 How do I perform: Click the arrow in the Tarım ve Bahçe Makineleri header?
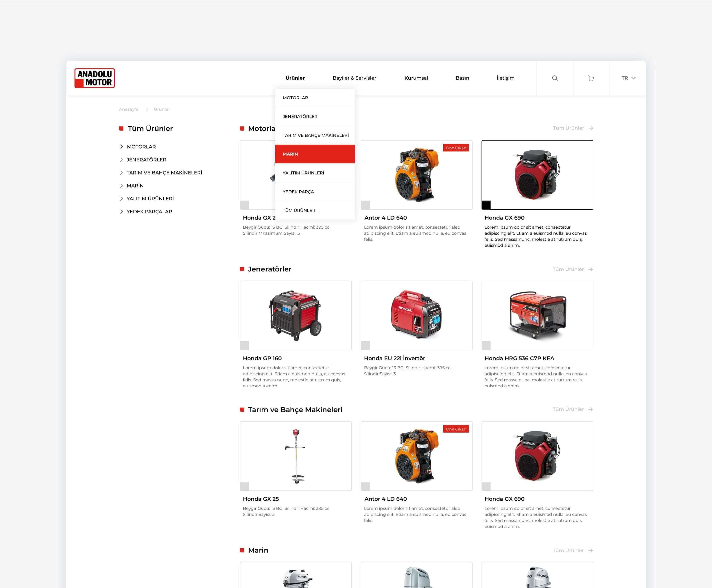[591, 409]
